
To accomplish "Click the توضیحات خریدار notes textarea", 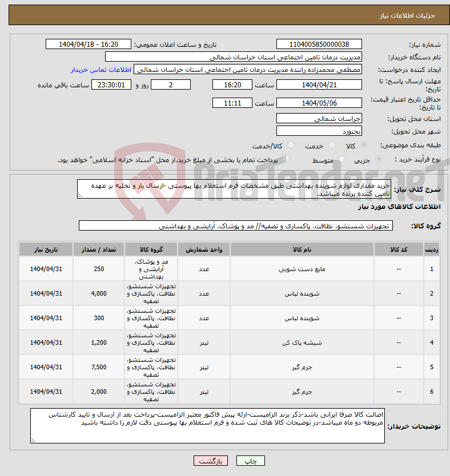I will coord(207,426).
